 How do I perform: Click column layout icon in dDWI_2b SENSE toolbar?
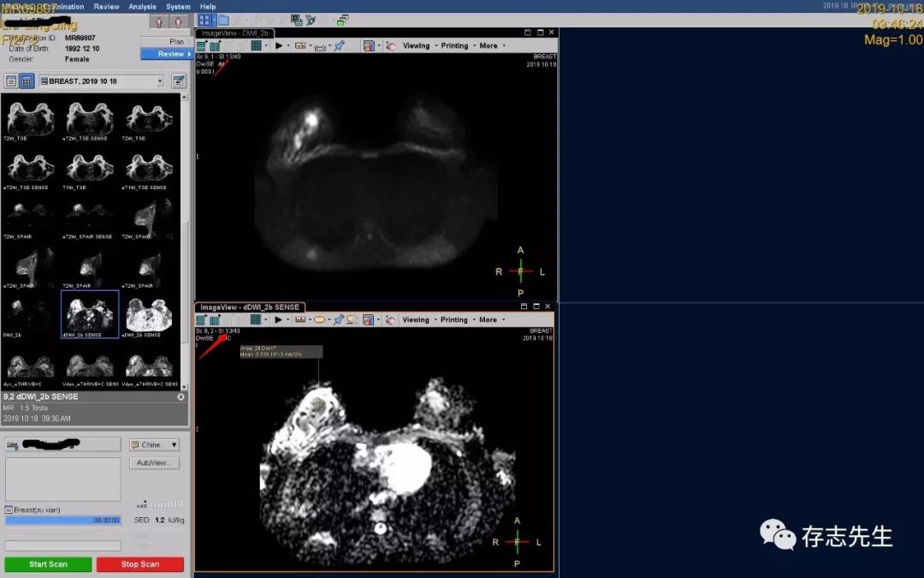[215, 319]
